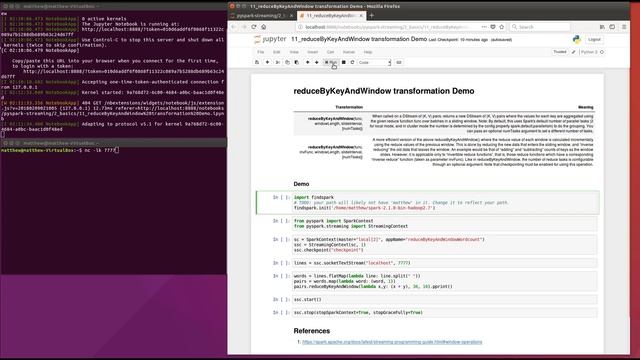This screenshot has width=640, height=360.
Task: Interrupt the kernel with stop icon
Action: point(344,62)
